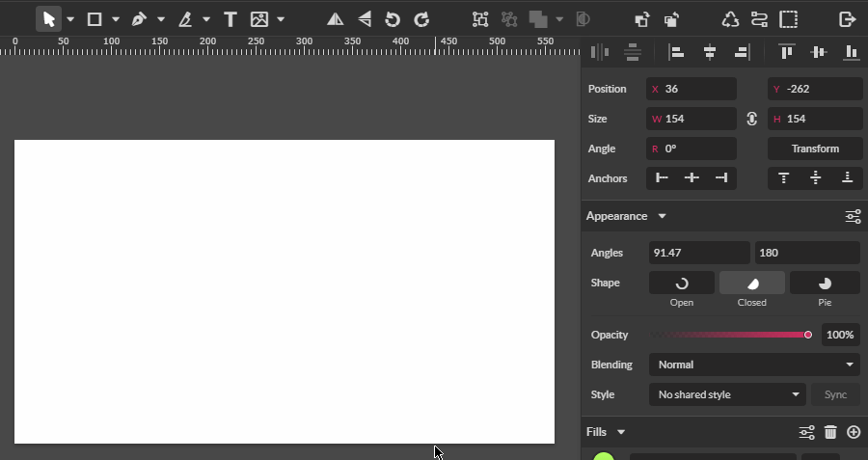Add a new fill
This screenshot has width=868, height=460.
click(x=854, y=432)
